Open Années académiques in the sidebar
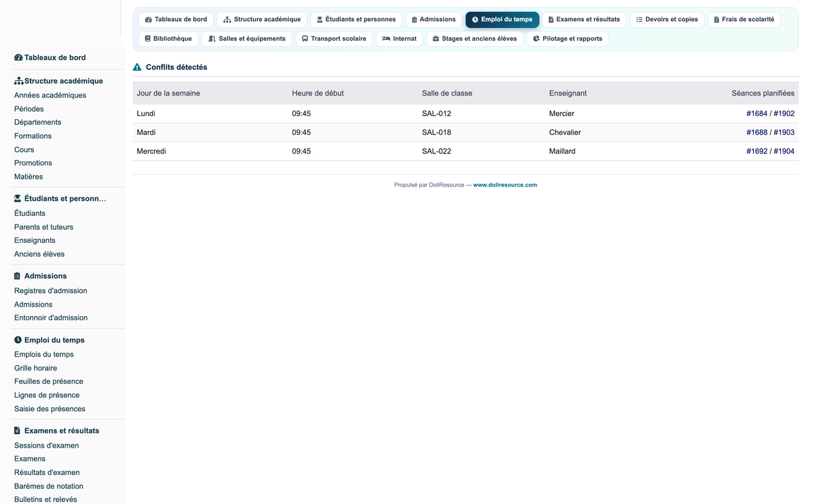The width and height of the screenshot is (814, 504). (x=50, y=95)
